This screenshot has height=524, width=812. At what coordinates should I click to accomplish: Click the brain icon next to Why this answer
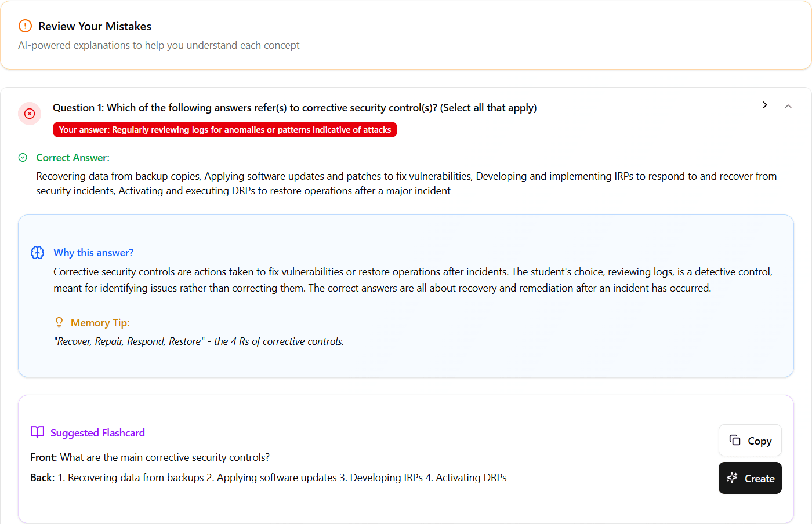point(37,252)
